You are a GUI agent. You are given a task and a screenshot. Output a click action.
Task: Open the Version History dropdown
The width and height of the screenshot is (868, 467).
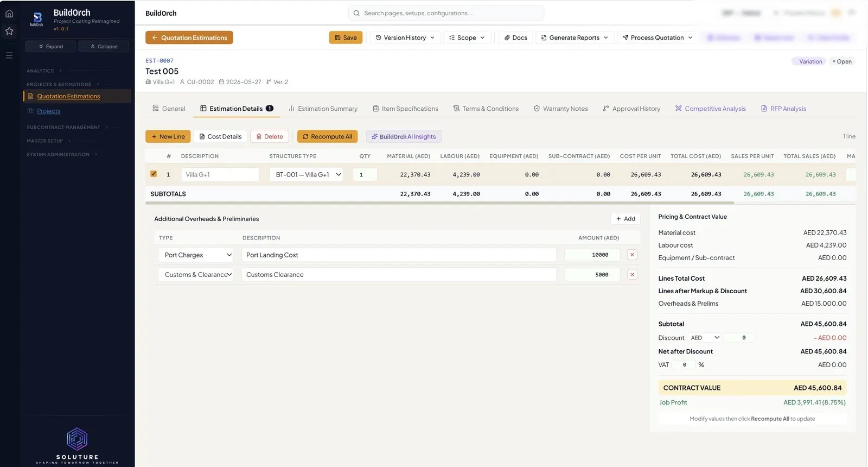coord(405,37)
